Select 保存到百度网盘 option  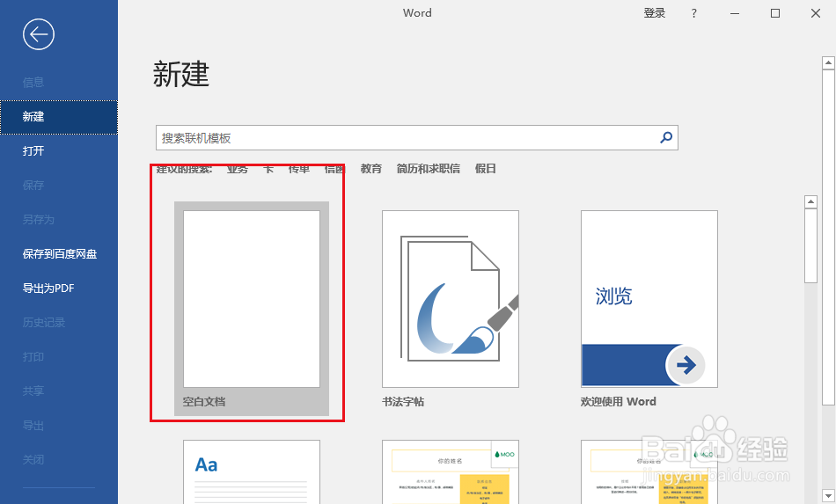[x=59, y=253]
